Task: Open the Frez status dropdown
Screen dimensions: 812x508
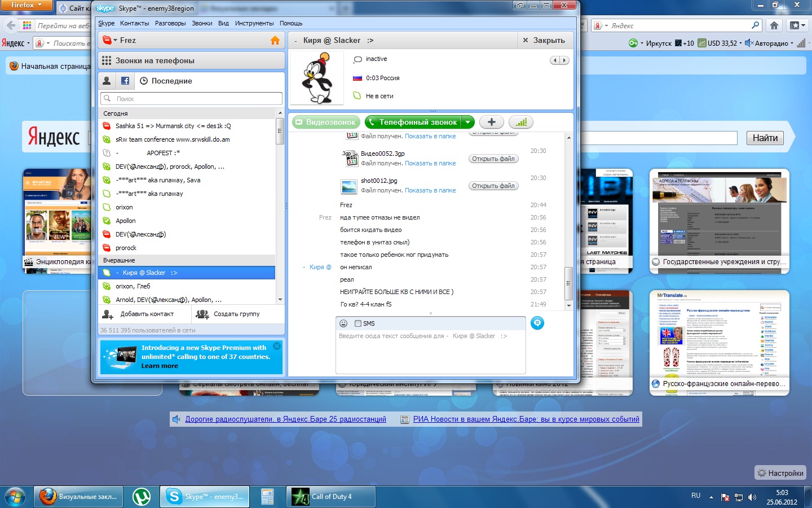Action: click(110, 41)
